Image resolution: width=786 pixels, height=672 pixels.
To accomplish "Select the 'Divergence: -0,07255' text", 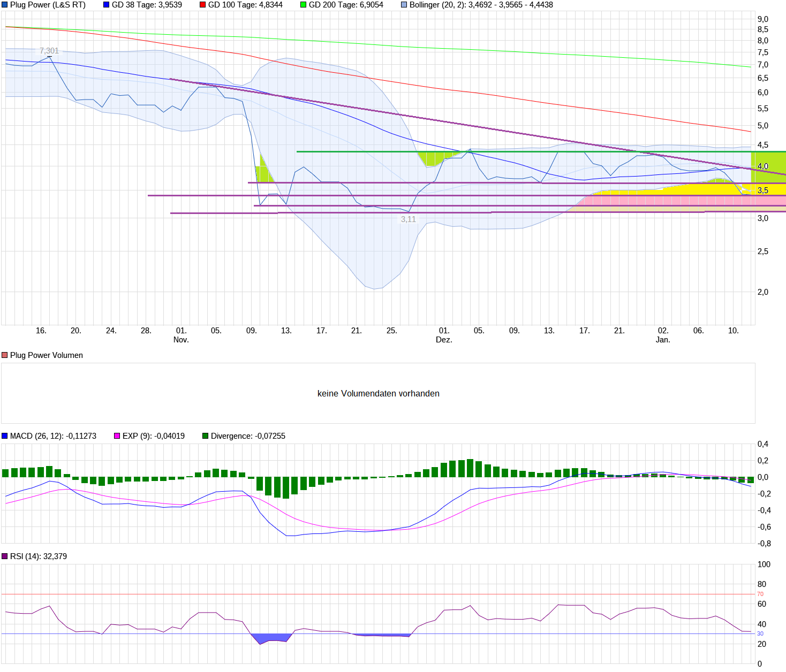I will (248, 436).
